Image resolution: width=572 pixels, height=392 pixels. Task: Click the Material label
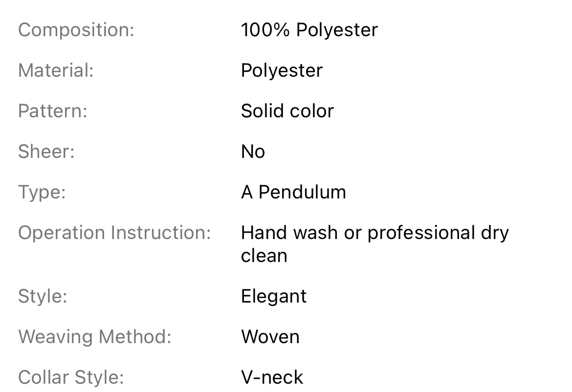tap(56, 71)
